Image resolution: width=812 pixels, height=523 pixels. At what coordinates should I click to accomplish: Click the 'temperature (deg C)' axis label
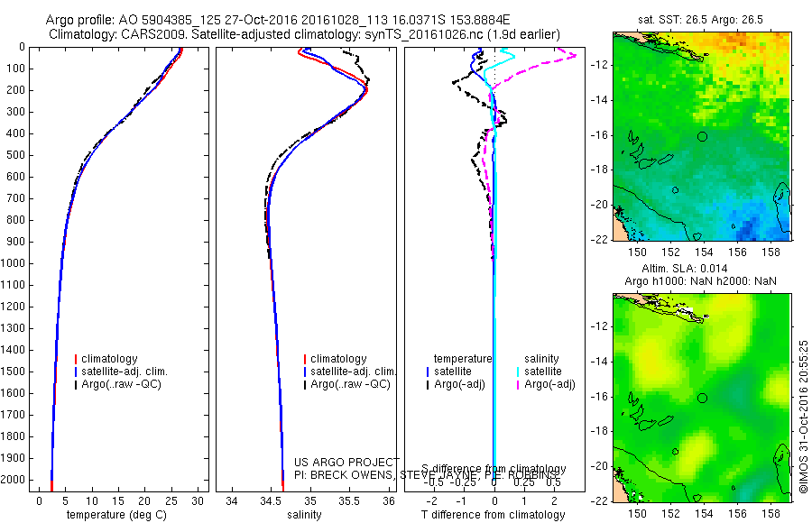(x=116, y=515)
